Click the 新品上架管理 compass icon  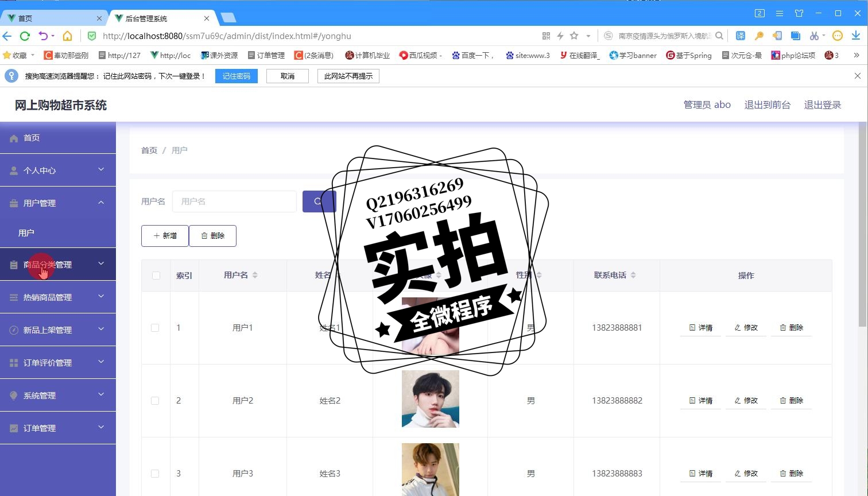coord(14,331)
